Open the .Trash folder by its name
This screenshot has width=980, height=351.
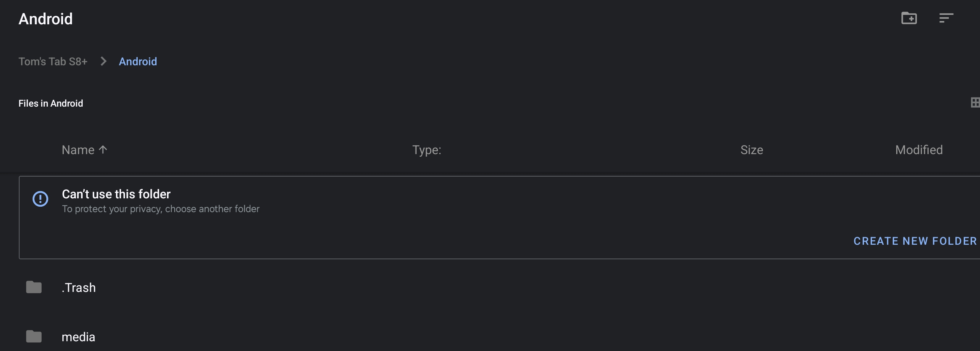coord(79,288)
